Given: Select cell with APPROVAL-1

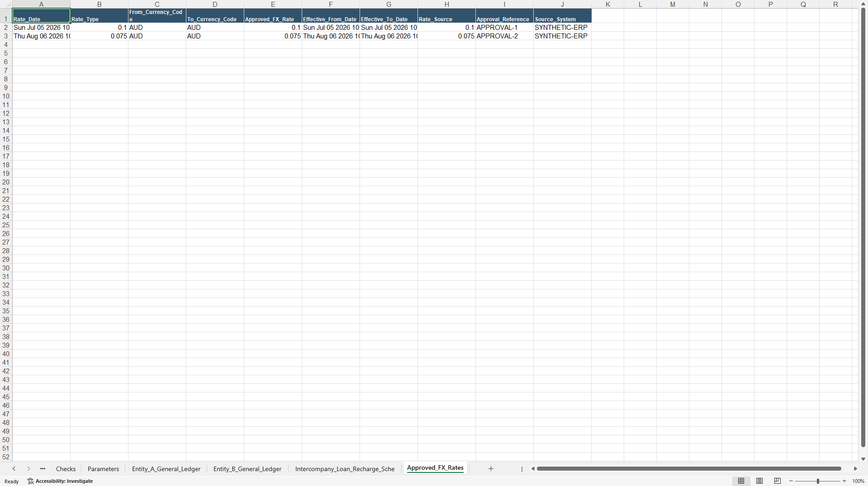Looking at the screenshot, I should coord(504,28).
